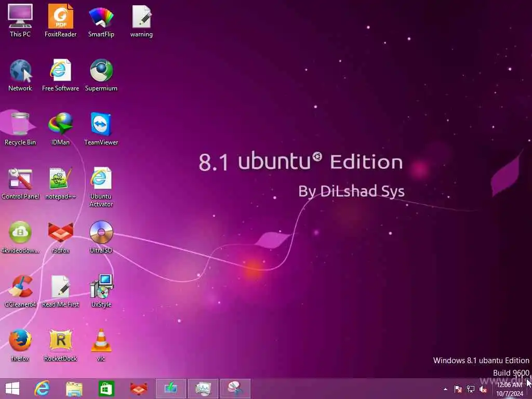
Task: Select the UltraISO desktop icon
Action: pos(101,237)
